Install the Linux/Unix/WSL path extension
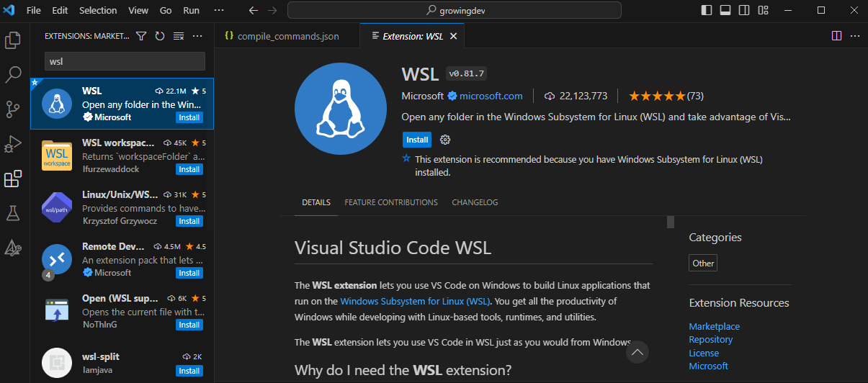868x383 pixels. [x=189, y=221]
